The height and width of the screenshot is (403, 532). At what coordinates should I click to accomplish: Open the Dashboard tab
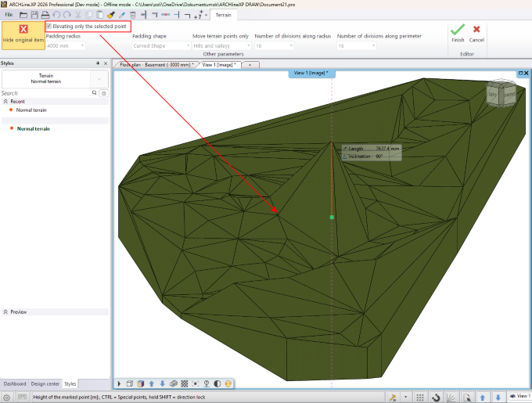(x=15, y=383)
